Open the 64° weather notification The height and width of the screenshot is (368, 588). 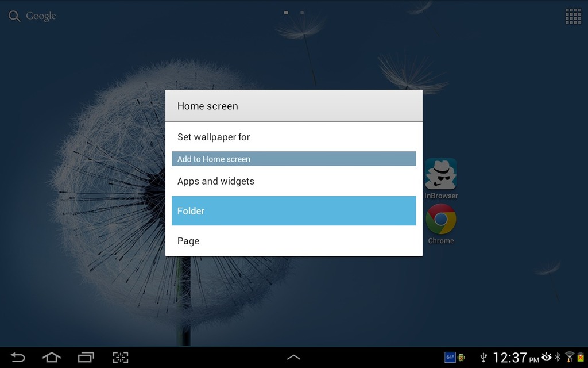pos(450,358)
